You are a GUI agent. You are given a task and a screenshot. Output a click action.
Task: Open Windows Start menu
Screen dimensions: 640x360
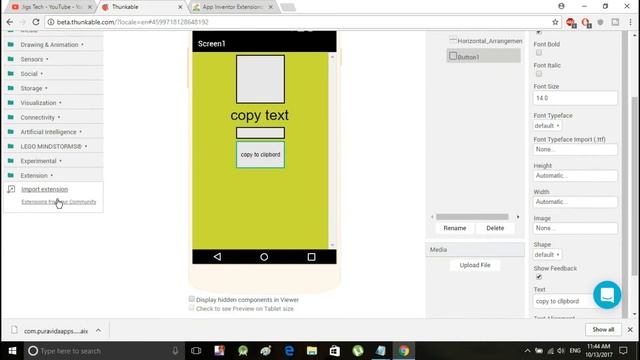click(x=12, y=351)
